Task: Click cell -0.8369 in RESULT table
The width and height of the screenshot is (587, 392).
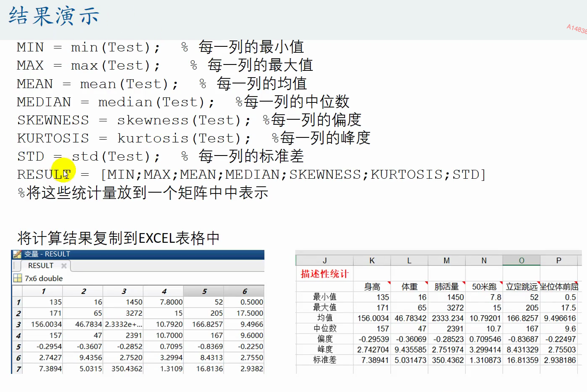Action: [204, 346]
